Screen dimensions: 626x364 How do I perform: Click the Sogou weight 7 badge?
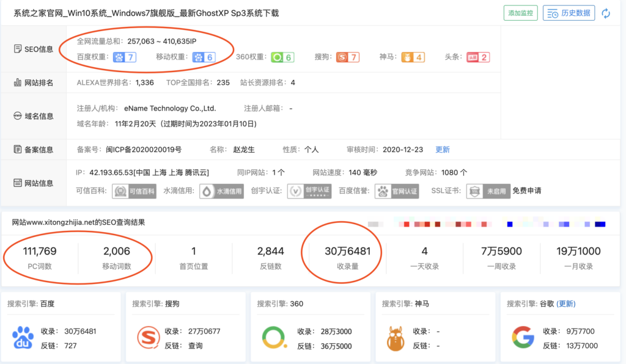click(x=348, y=57)
